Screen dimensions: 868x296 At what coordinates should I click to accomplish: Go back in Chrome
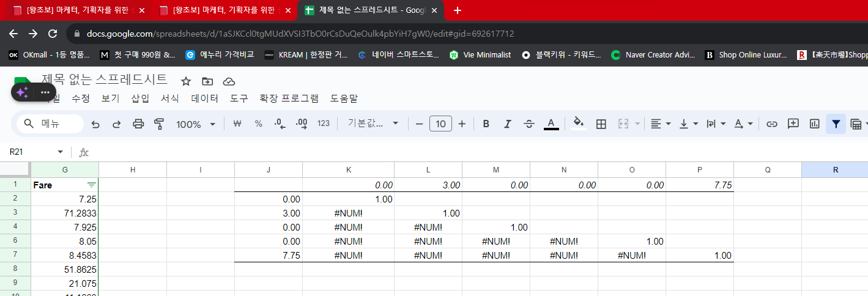(x=14, y=34)
